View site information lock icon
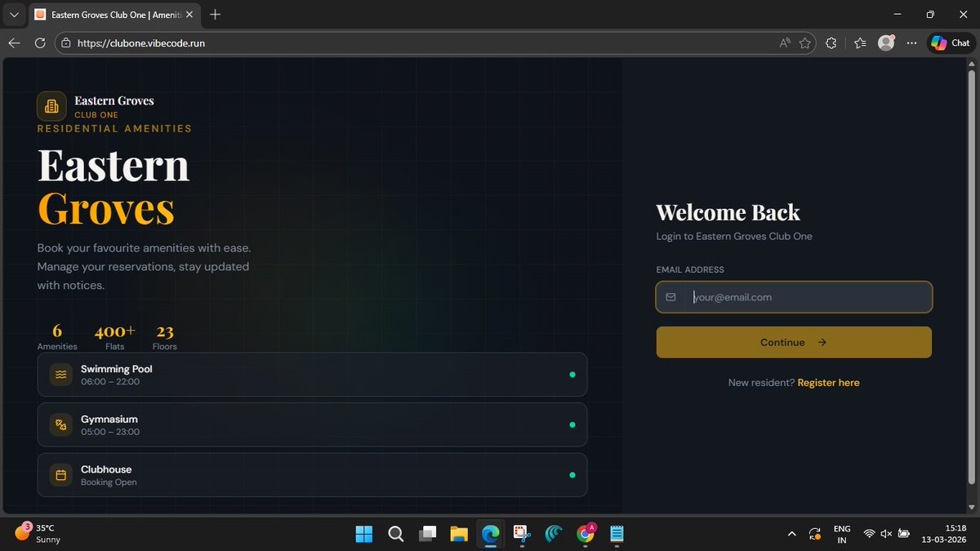This screenshot has width=980, height=551. click(67, 43)
